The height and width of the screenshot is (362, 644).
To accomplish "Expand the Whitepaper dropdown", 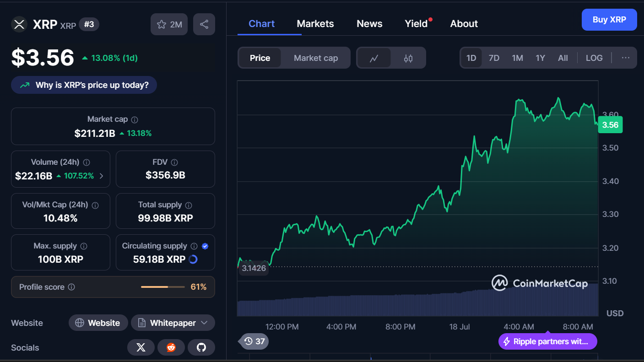I will [173, 323].
